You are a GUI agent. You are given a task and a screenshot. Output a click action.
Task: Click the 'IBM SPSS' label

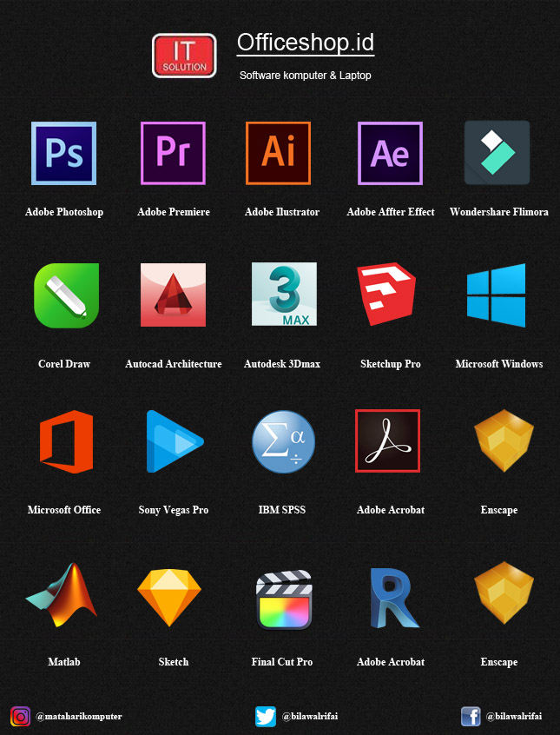pyautogui.click(x=282, y=510)
